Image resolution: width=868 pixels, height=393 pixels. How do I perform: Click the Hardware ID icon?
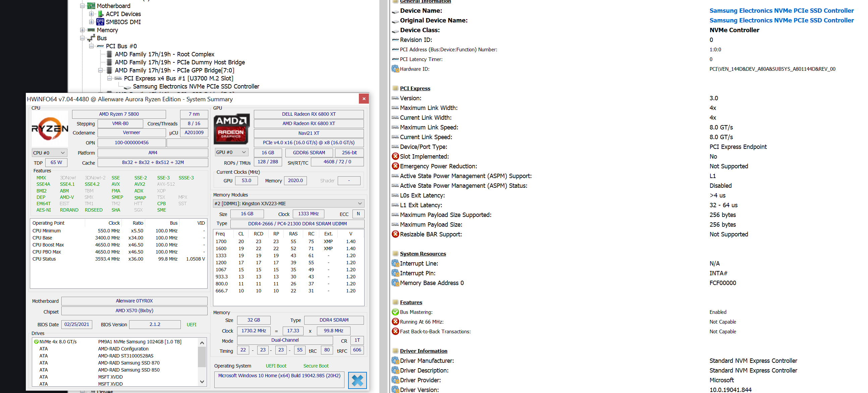[395, 69]
